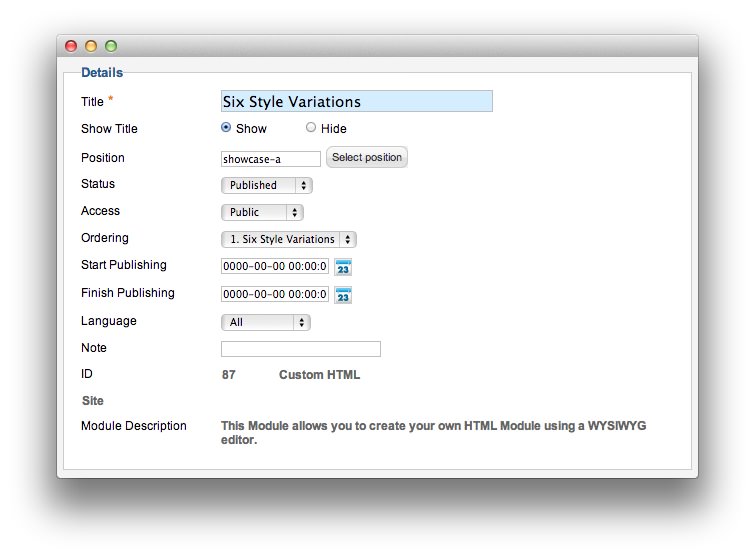Click the Start Publishing date field
The width and height of the screenshot is (755, 557).
click(275, 266)
